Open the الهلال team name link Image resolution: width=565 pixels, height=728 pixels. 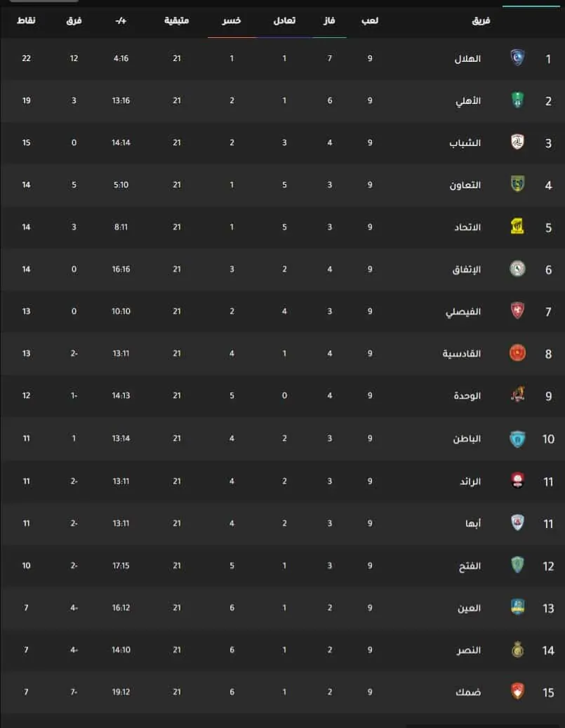coord(467,58)
